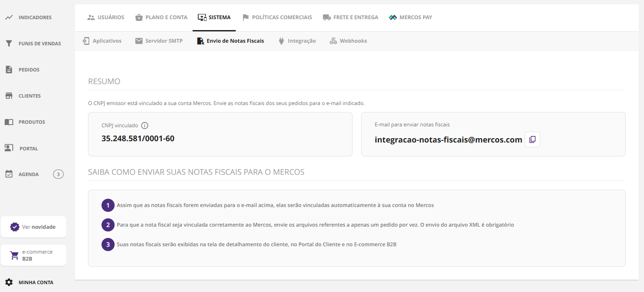
Task: Select the Sistema tab
Action: click(x=214, y=17)
